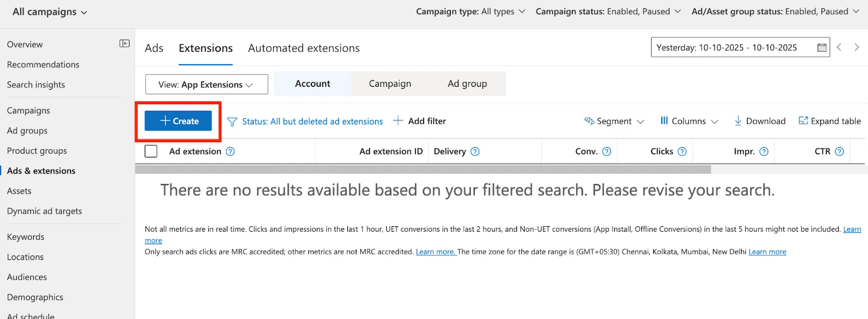Switch to the Ads tab

154,48
